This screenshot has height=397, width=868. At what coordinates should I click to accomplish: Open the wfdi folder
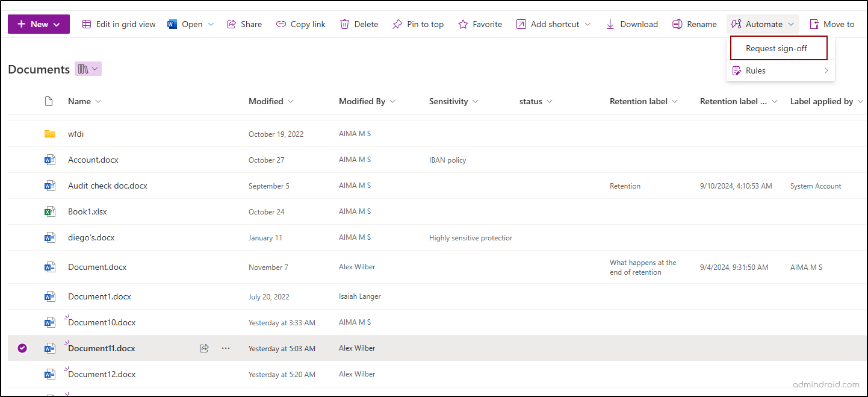pyautogui.click(x=76, y=133)
